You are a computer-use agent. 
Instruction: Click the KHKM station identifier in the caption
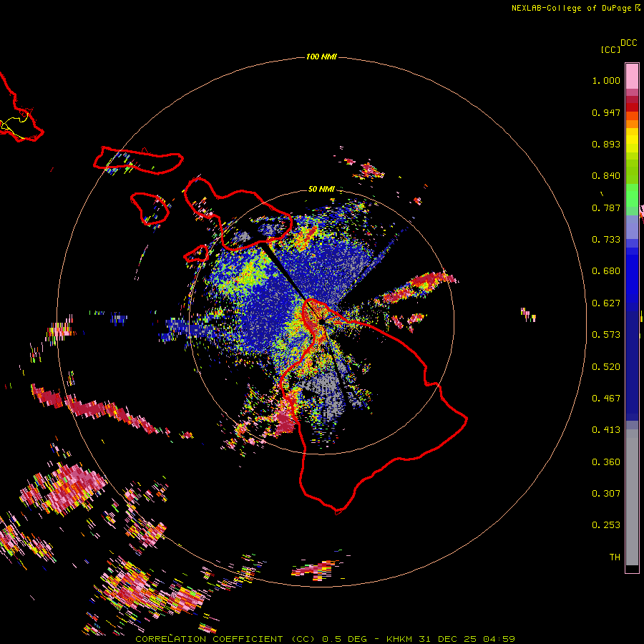point(399,639)
